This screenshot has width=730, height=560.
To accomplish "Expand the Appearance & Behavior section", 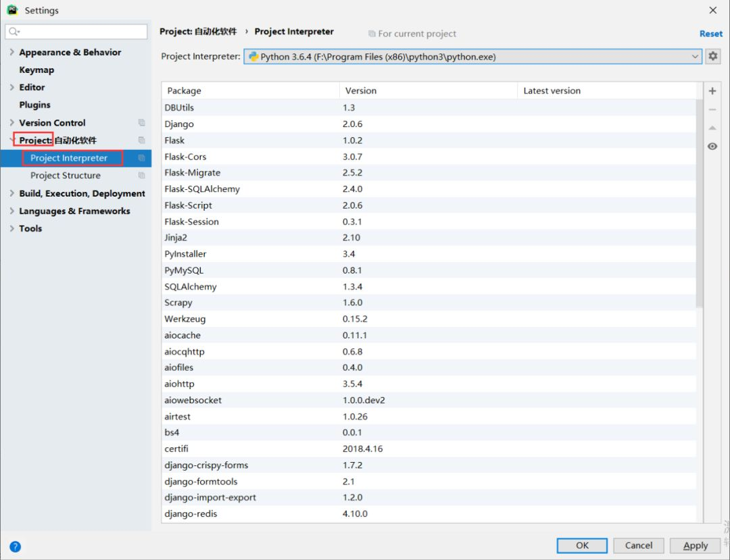I will 11,52.
